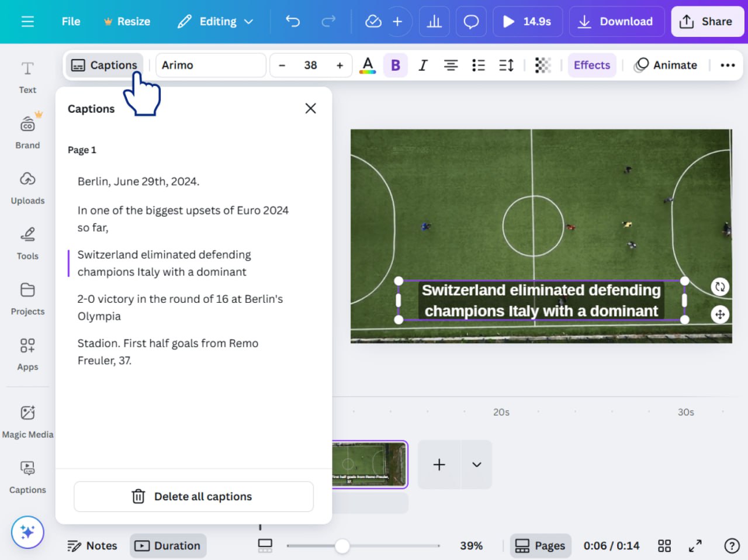Open the Resize menu

(x=127, y=21)
